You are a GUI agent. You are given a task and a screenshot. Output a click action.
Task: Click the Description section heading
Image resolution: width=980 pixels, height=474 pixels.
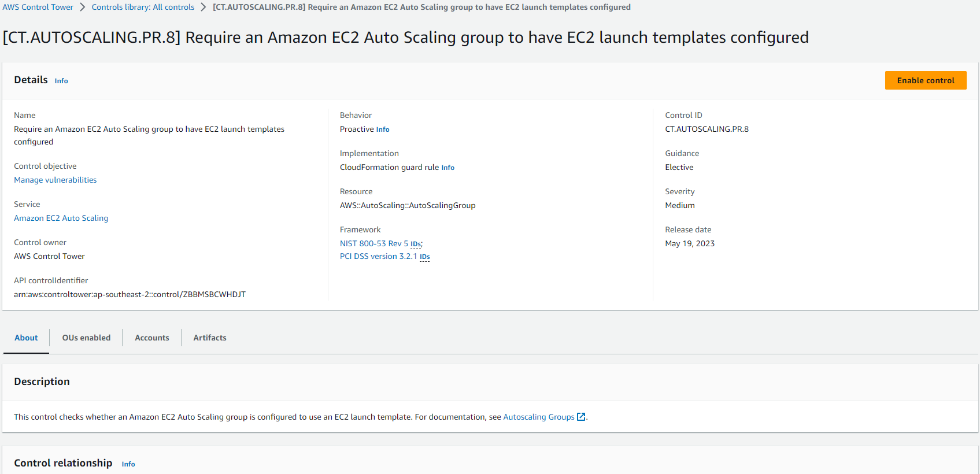[x=42, y=382]
